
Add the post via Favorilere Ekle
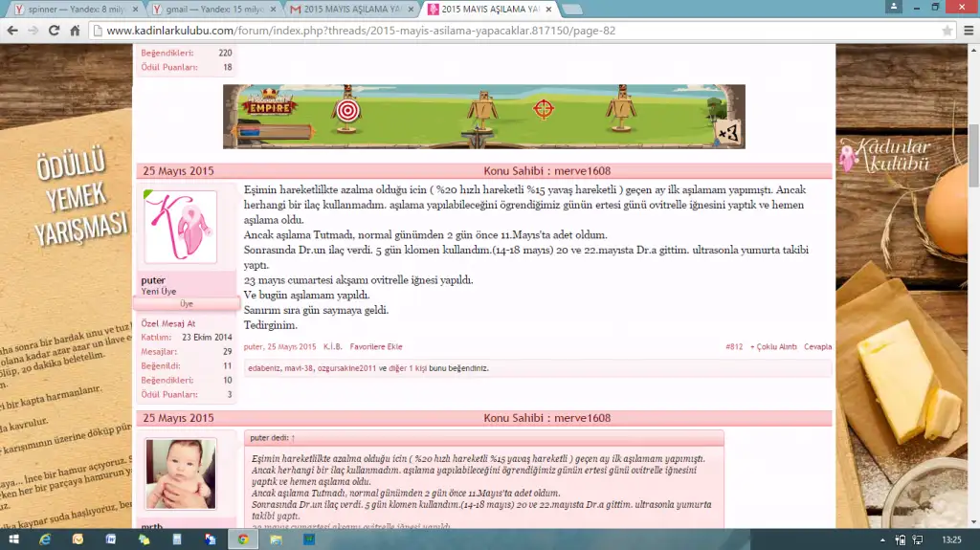375,346
